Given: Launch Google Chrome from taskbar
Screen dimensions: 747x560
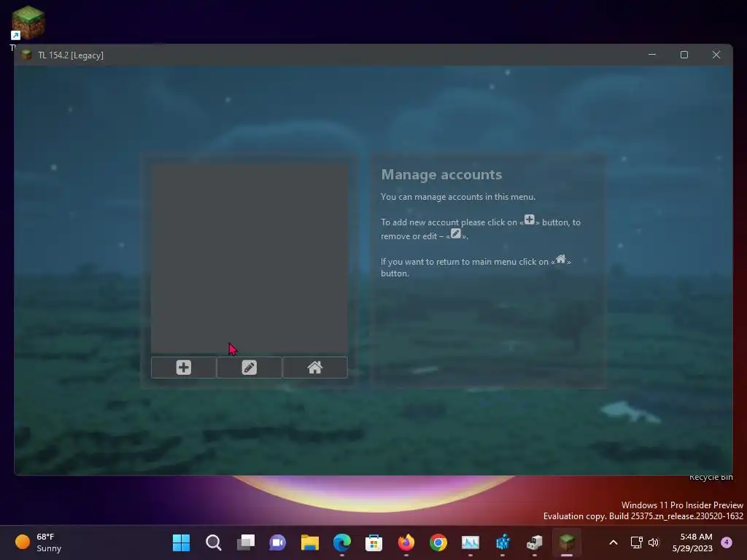Looking at the screenshot, I should [x=438, y=542].
